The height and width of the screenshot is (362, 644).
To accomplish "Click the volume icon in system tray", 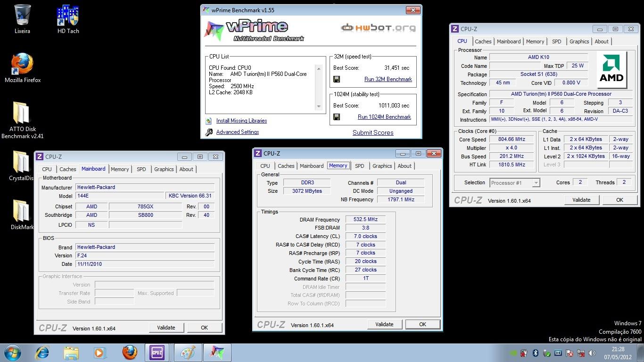I will pyautogui.click(x=593, y=353).
